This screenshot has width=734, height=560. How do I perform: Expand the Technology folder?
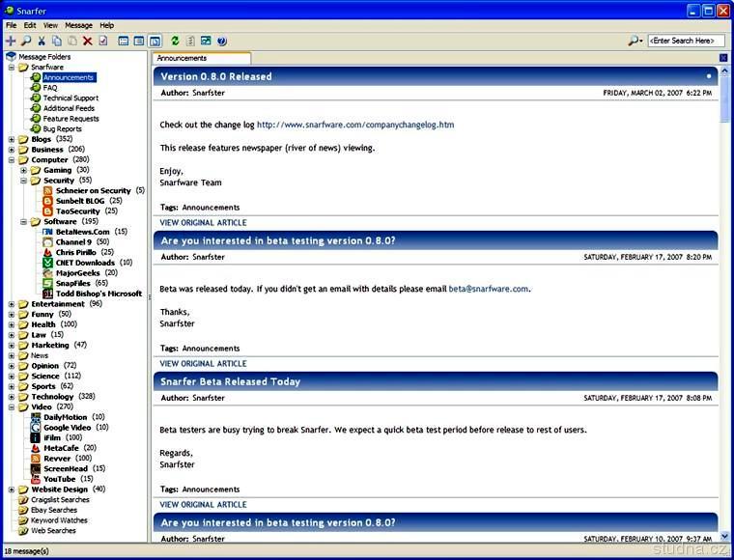tap(12, 397)
